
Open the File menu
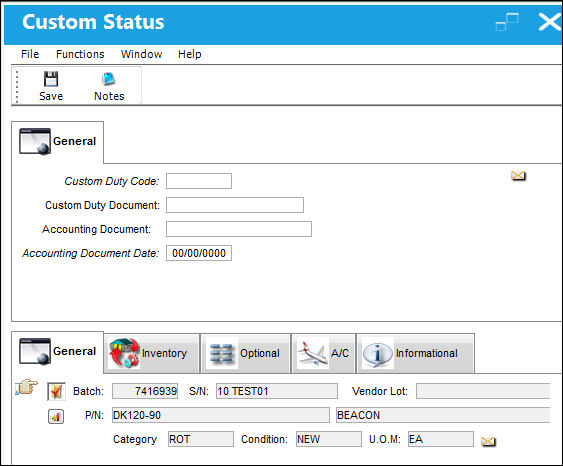pyautogui.click(x=30, y=54)
